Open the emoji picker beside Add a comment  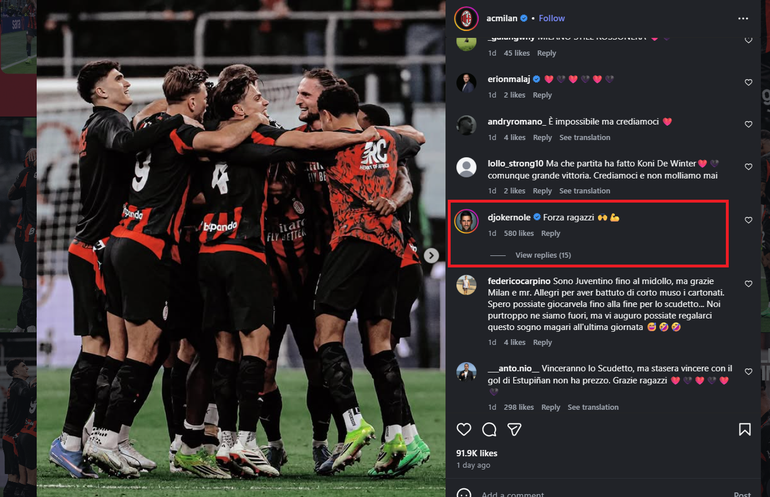[x=464, y=494]
